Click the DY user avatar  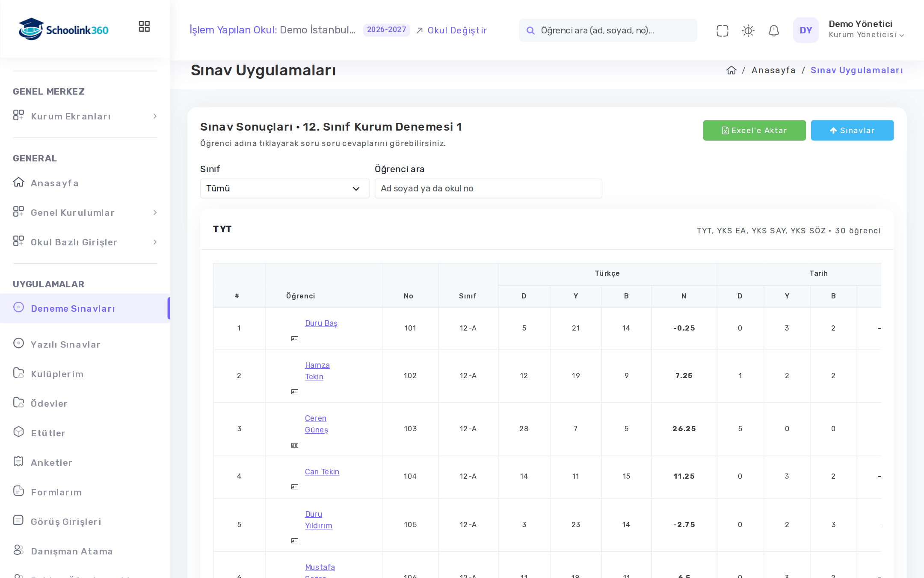coord(806,30)
